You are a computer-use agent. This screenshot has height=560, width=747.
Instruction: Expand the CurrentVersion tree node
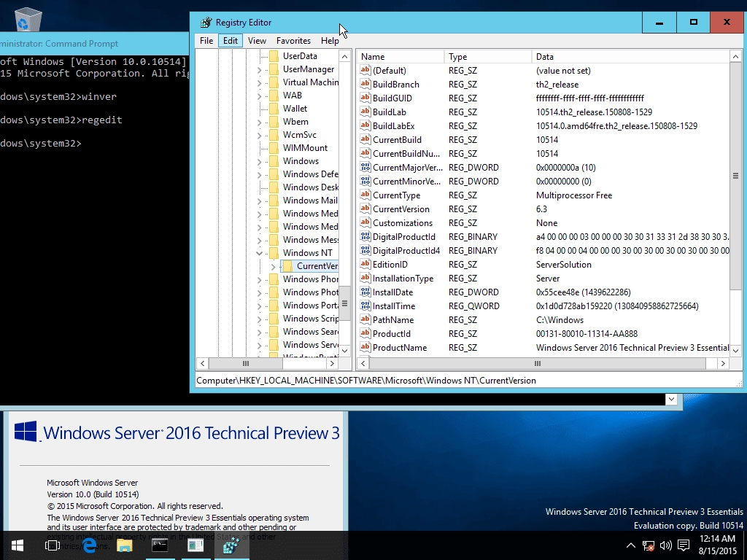pyautogui.click(x=273, y=266)
